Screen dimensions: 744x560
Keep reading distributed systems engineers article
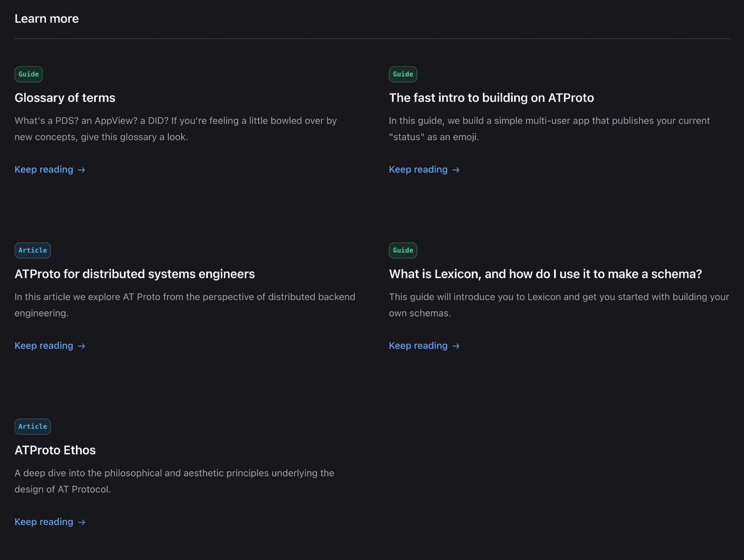44,346
